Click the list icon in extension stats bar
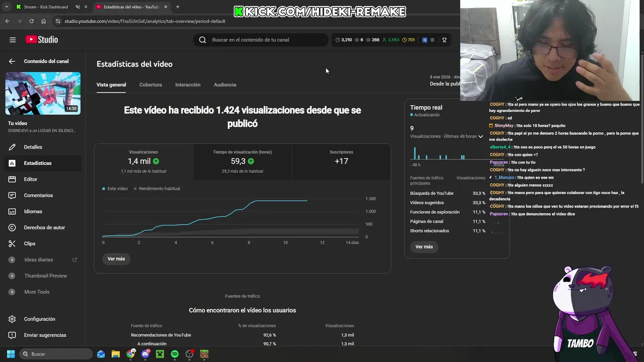 point(433,40)
